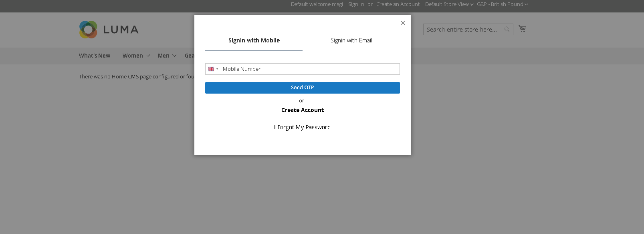Switch to the Signin with Mobile tab
Viewport: 644px width, 234px height.
pyautogui.click(x=254, y=40)
